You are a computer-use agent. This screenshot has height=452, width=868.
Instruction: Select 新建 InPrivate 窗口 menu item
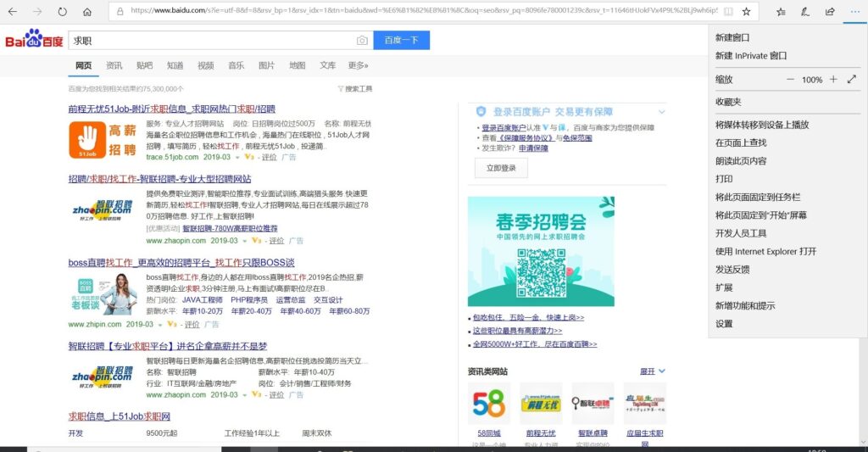click(751, 55)
